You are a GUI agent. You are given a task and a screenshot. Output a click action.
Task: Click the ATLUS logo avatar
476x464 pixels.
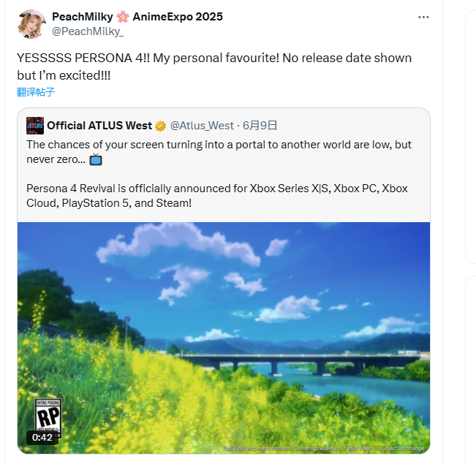pos(34,125)
